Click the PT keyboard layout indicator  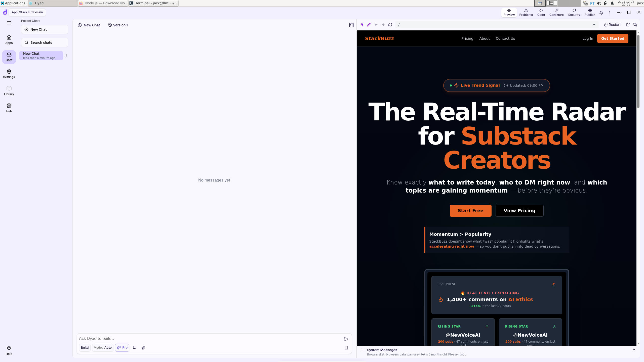tap(592, 3)
